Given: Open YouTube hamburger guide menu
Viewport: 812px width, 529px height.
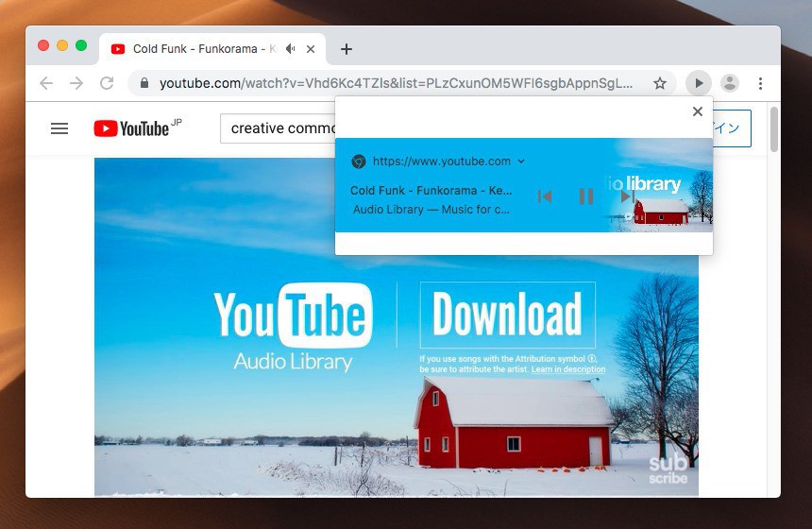Looking at the screenshot, I should pyautogui.click(x=59, y=128).
